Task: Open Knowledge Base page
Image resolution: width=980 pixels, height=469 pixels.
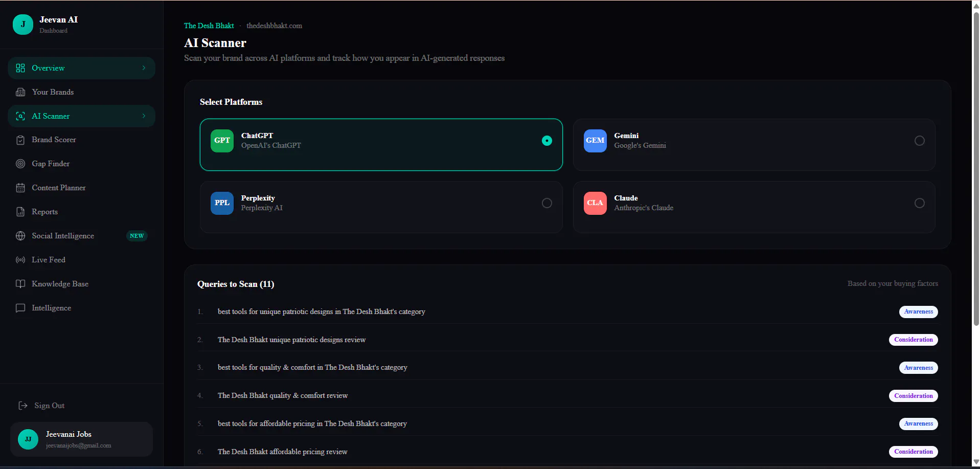Action: [x=81, y=284]
